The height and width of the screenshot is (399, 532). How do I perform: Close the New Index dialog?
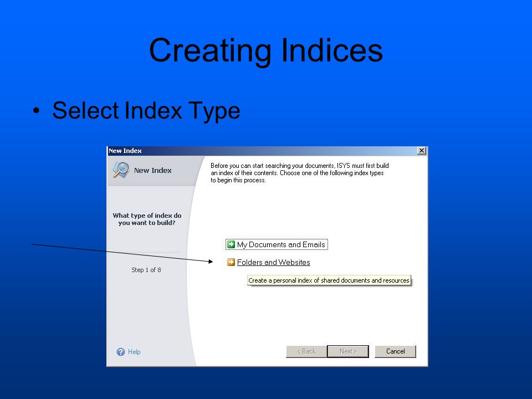[x=421, y=151]
